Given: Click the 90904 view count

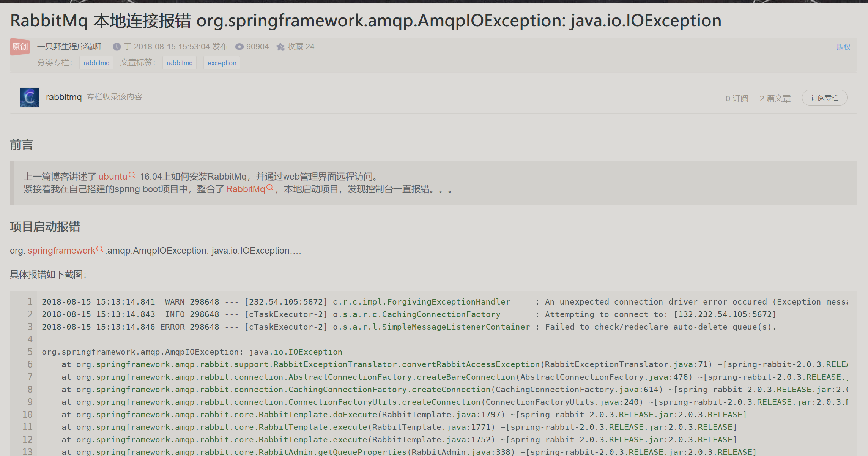Looking at the screenshot, I should point(258,47).
